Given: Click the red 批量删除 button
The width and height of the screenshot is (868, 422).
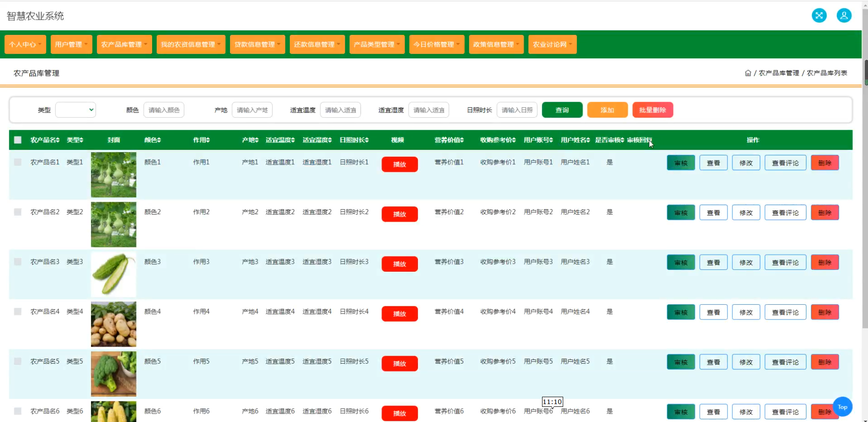Looking at the screenshot, I should (652, 110).
